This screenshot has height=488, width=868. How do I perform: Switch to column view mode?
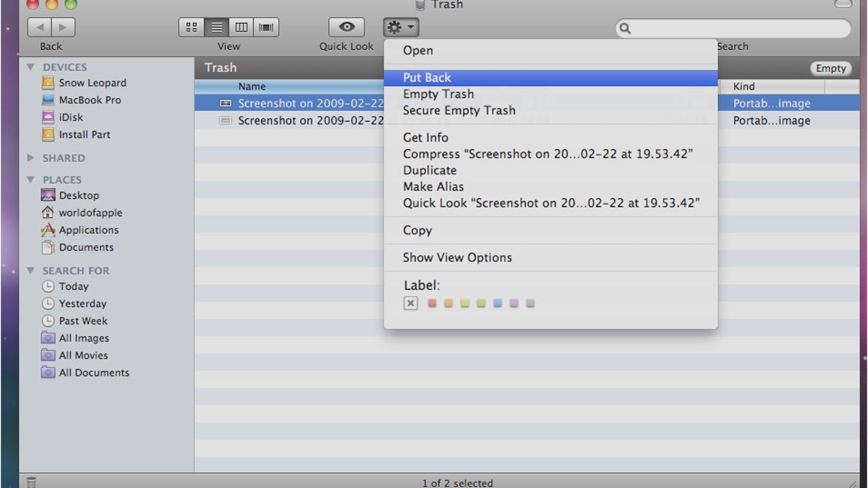pos(242,27)
